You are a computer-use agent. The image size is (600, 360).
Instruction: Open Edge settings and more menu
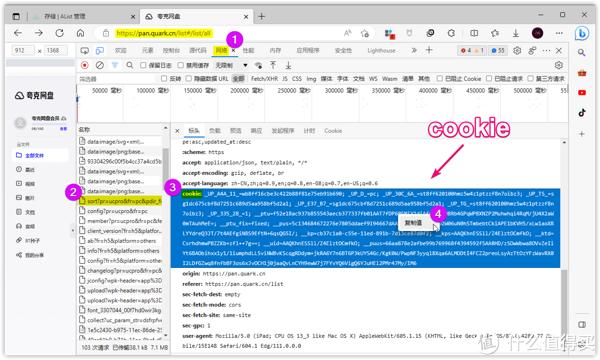click(559, 33)
